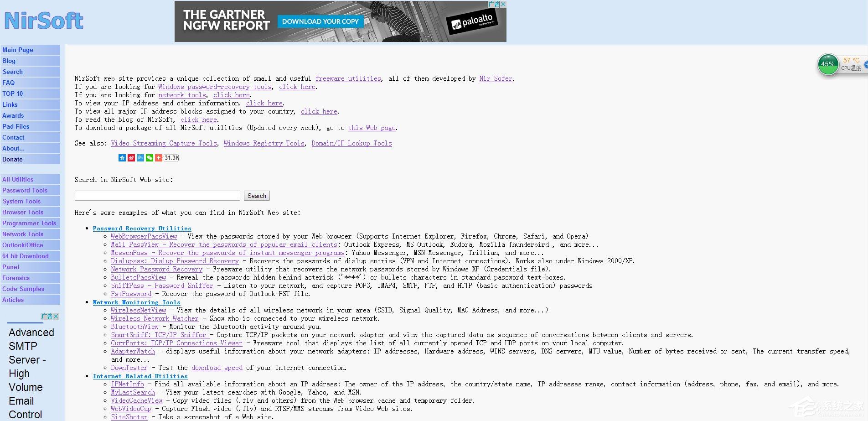This screenshot has width=868, height=421.
Task: Select Password Tools in sidebar
Action: [x=30, y=190]
